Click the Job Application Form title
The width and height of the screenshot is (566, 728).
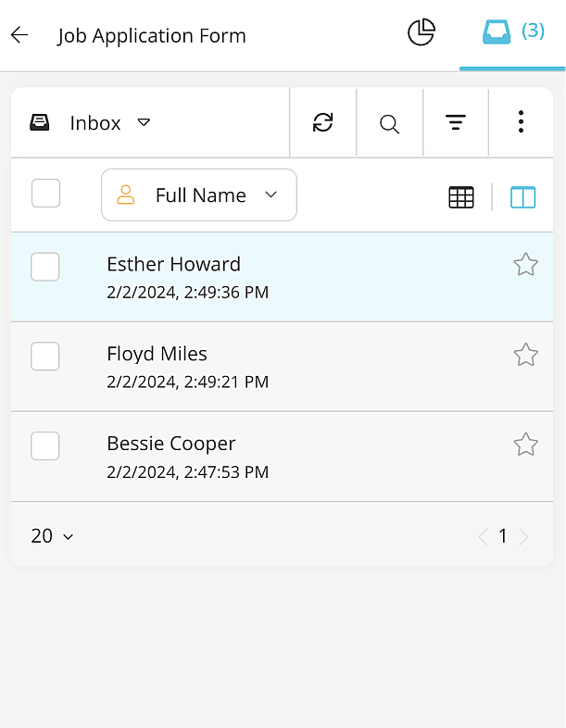151,36
